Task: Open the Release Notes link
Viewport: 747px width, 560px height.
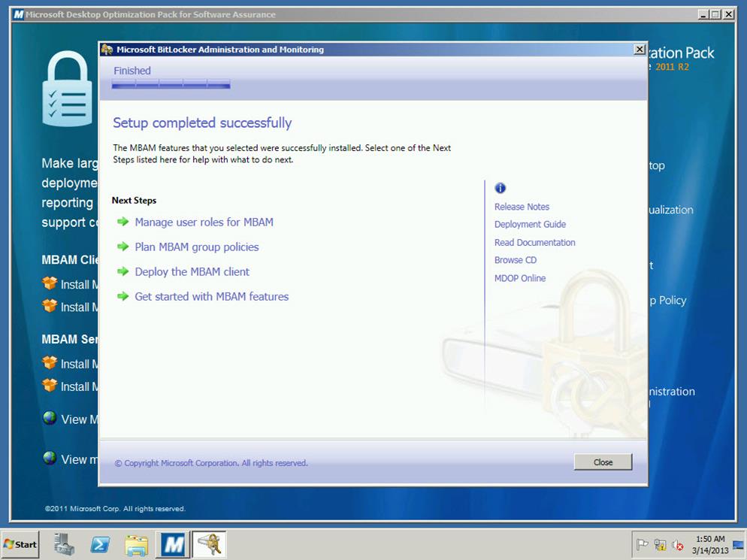Action: point(522,207)
